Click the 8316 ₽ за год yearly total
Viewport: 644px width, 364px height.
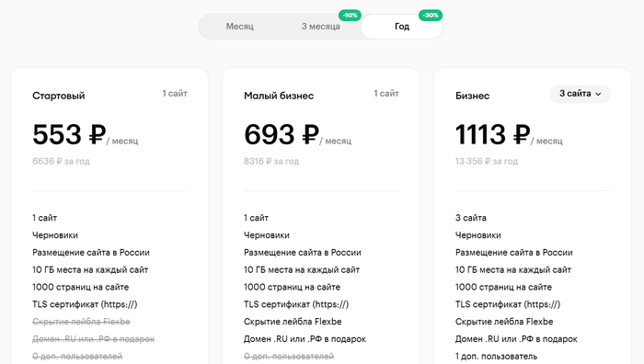click(271, 161)
